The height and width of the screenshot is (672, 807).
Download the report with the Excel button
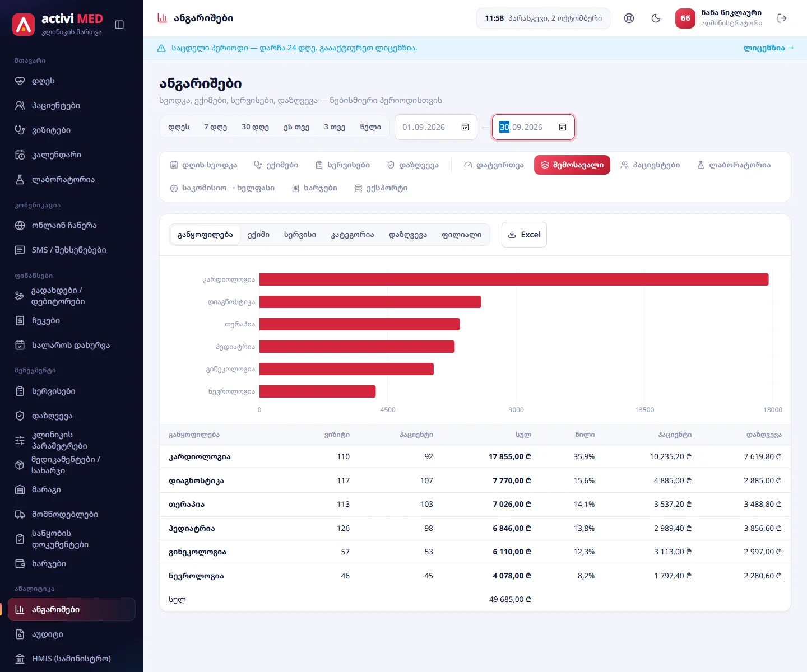point(524,235)
